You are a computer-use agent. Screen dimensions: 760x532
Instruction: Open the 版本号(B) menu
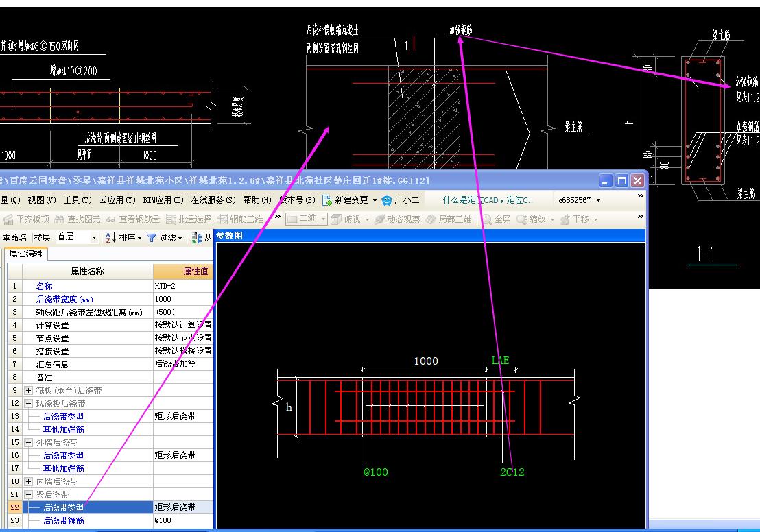pos(297,200)
